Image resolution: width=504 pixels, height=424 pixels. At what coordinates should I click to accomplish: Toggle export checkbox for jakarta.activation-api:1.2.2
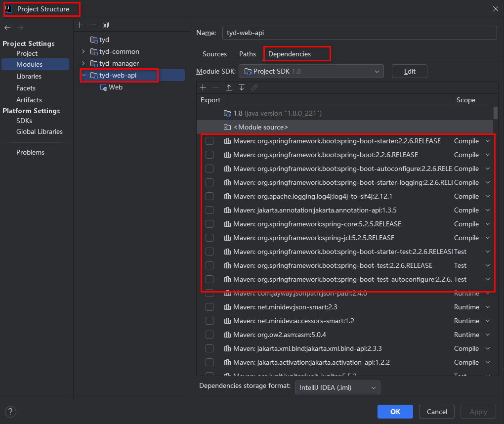(x=210, y=362)
